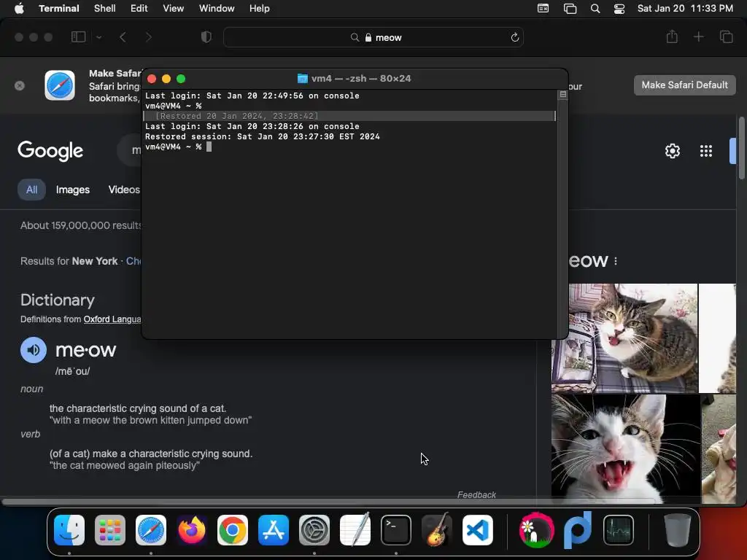Click the Terminal command prompt line
This screenshot has height=560, width=747.
[x=349, y=147]
